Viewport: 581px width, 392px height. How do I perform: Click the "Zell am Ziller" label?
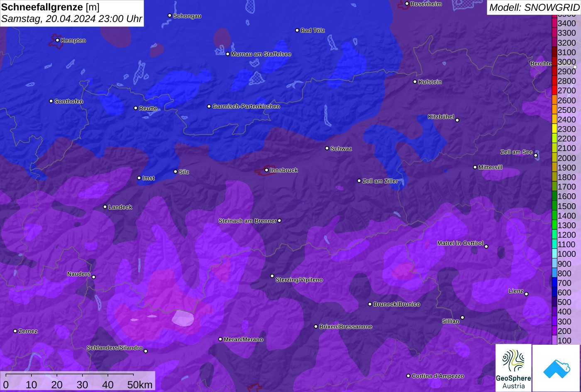pyautogui.click(x=380, y=181)
